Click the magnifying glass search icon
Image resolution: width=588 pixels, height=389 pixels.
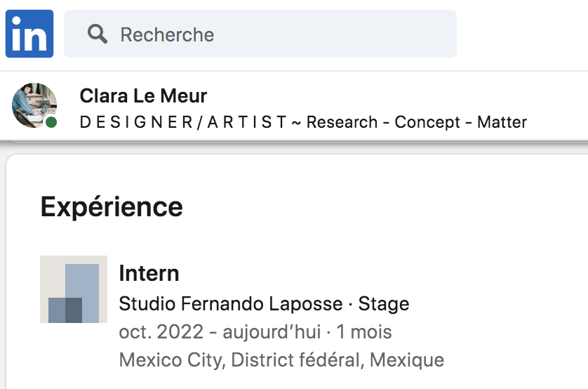98,34
